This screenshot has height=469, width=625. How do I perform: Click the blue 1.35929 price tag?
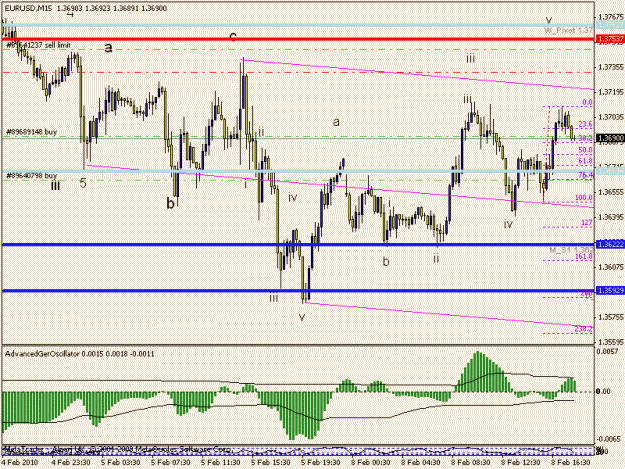click(x=610, y=290)
